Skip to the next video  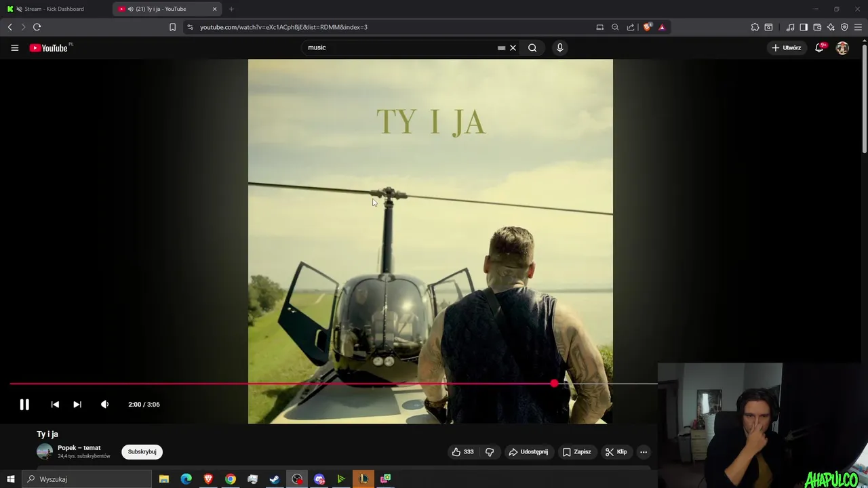[x=77, y=405]
